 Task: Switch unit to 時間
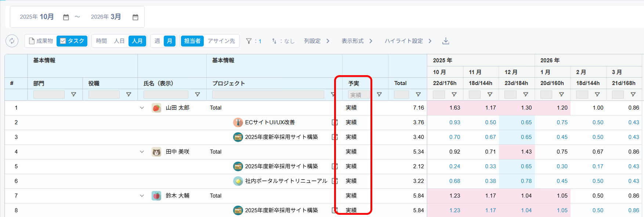point(101,41)
